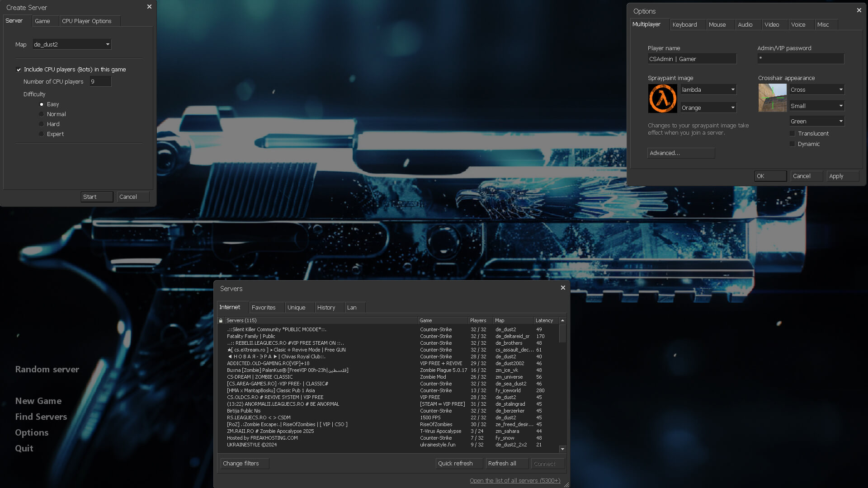868x488 pixels.
Task: Click the server list scroll-down arrow
Action: tap(562, 449)
